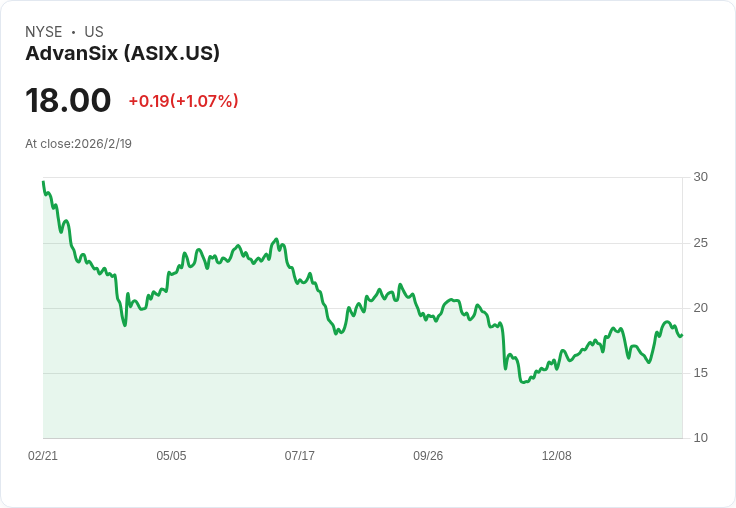Image resolution: width=736 pixels, height=508 pixels.
Task: Click the 05/05 date marker
Action: 171,456
